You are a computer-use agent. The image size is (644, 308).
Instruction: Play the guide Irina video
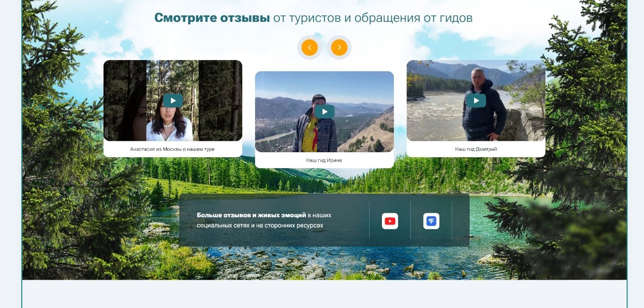[x=324, y=112]
